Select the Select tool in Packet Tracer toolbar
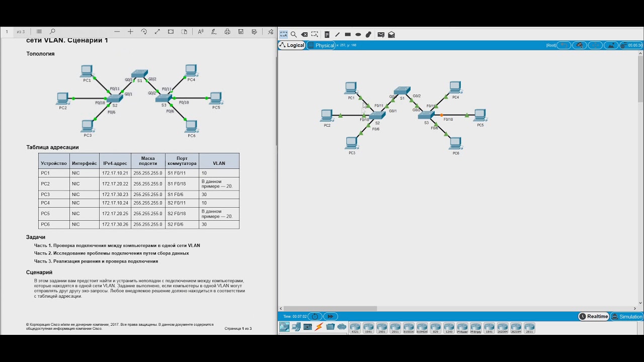644x362 pixels. (284, 35)
